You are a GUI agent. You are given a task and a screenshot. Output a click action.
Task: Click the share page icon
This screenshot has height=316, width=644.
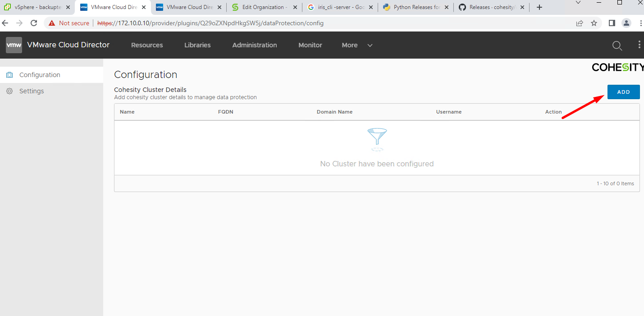(x=580, y=23)
